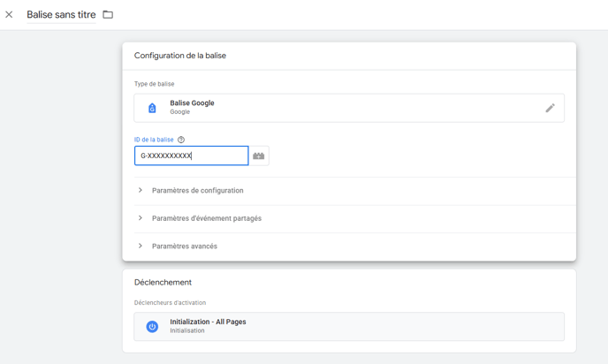Click the blue Balise Google tag icon

pyautogui.click(x=152, y=108)
